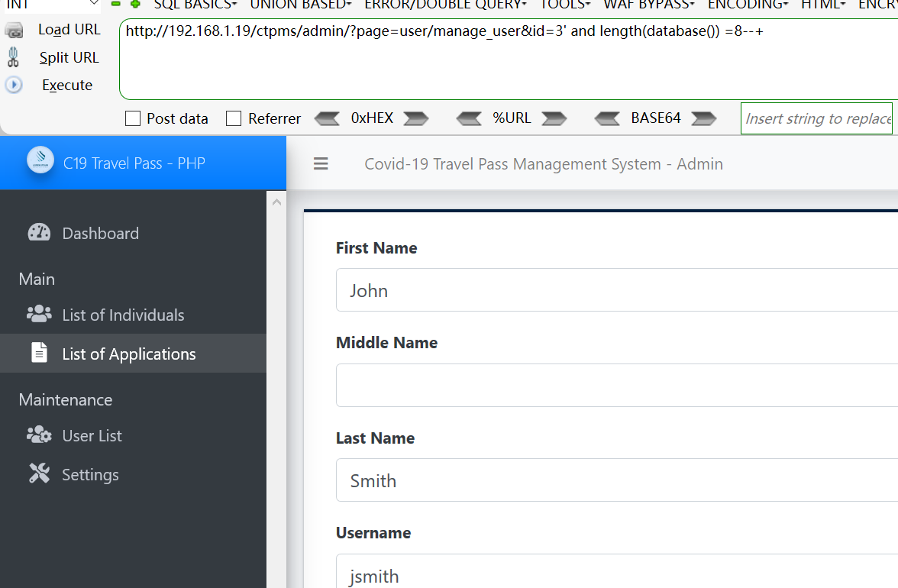
Task: Click the Load URL button label
Action: [69, 30]
